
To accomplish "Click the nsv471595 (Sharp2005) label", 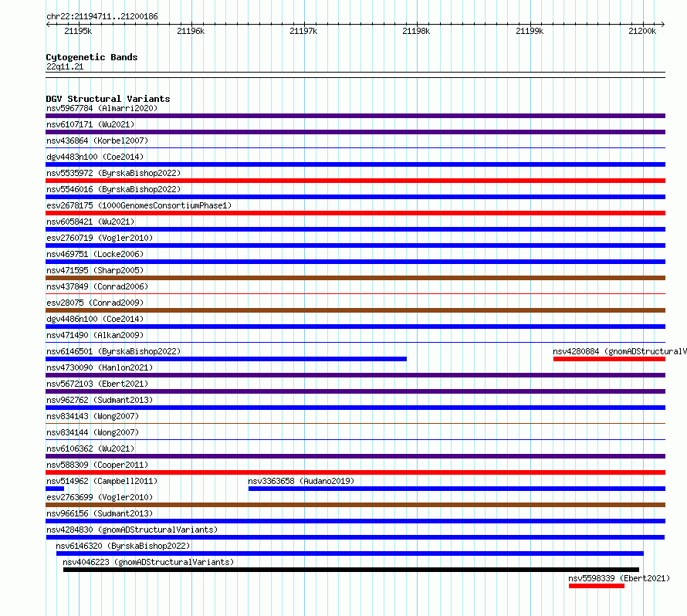I will (x=95, y=270).
